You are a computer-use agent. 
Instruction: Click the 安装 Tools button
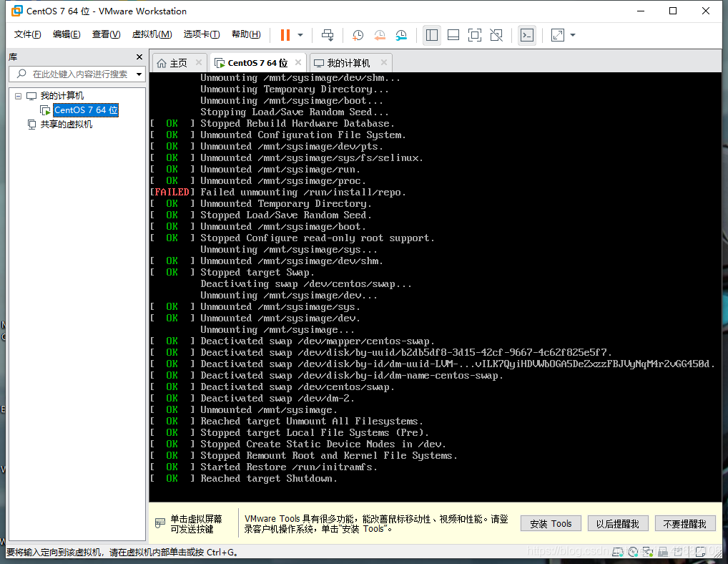[x=551, y=524]
